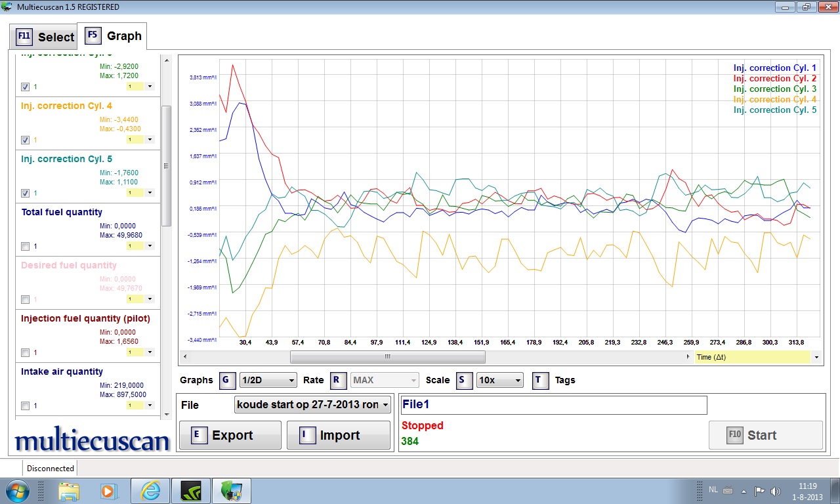This screenshot has height=504, width=840.
Task: Click the S shortcut icon next to Scale
Action: tap(464, 380)
